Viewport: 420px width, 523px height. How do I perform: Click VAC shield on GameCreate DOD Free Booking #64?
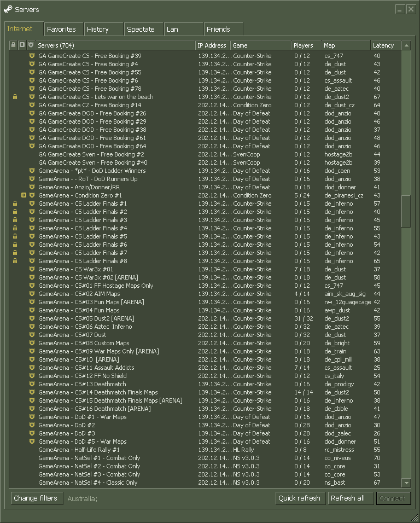click(x=32, y=146)
